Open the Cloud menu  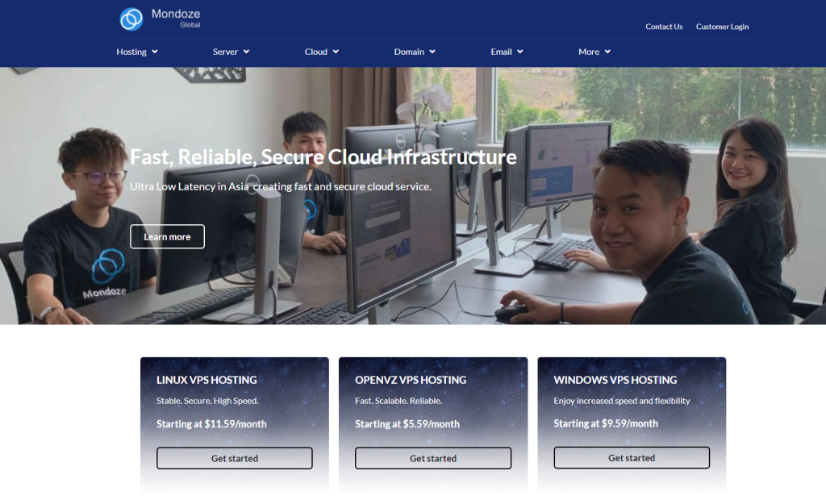322,52
